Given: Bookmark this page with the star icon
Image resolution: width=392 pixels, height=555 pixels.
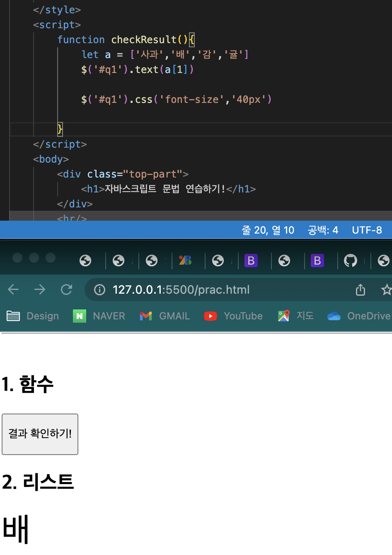Looking at the screenshot, I should (386, 290).
